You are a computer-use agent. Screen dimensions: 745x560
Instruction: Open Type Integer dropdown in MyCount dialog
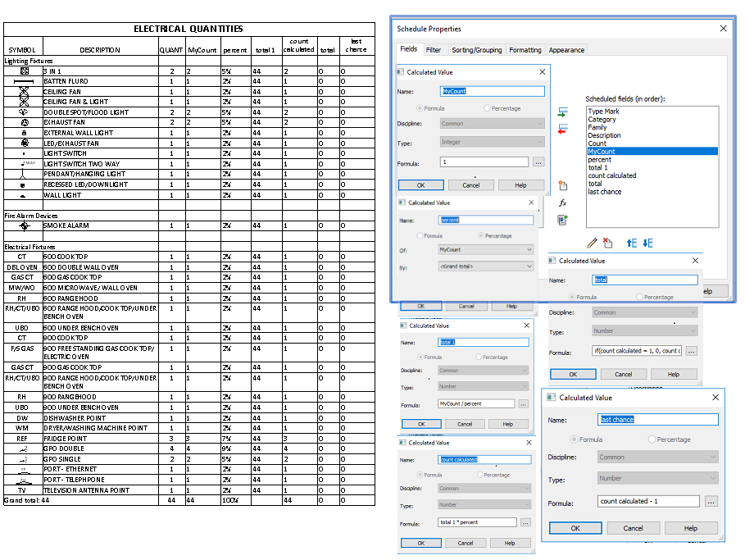[x=493, y=142]
